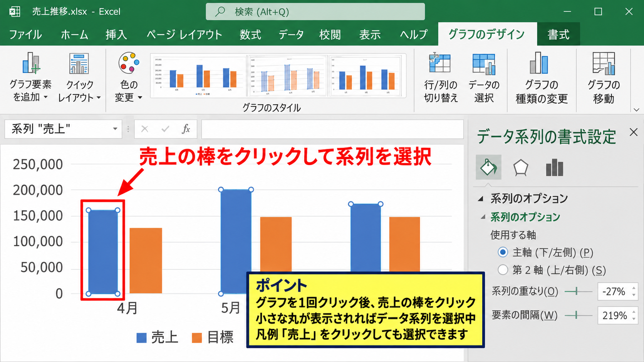
Task: Select the 系列のオプション bar chart icon
Action: coord(555,168)
